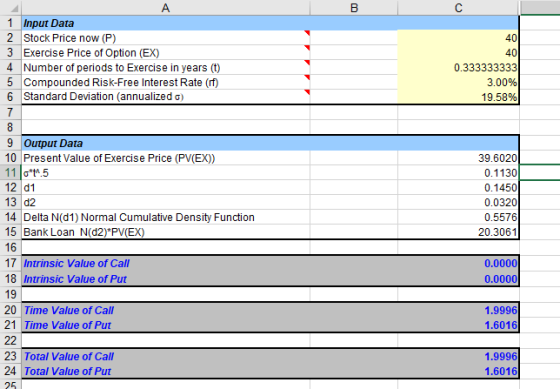The width and height of the screenshot is (560, 389).
Task: Click Number of periods to Exercise label
Action: pyautogui.click(x=122, y=68)
